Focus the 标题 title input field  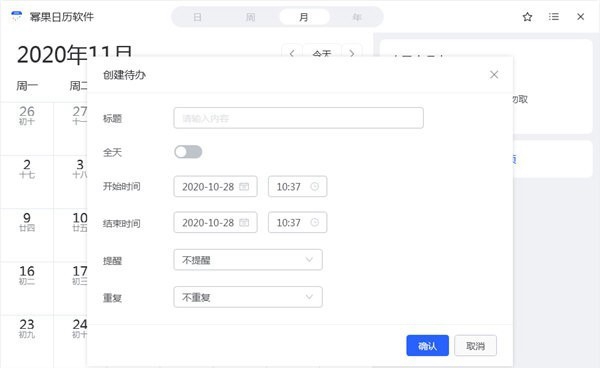tap(298, 118)
